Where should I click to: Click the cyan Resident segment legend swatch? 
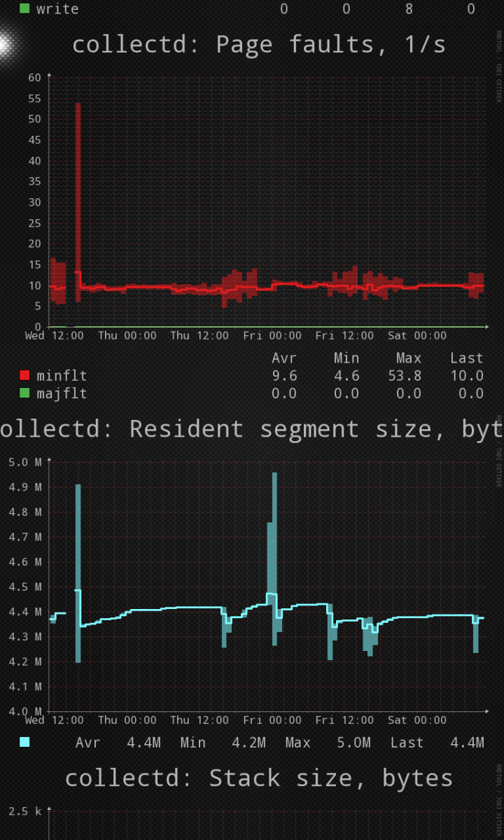pyautogui.click(x=24, y=743)
